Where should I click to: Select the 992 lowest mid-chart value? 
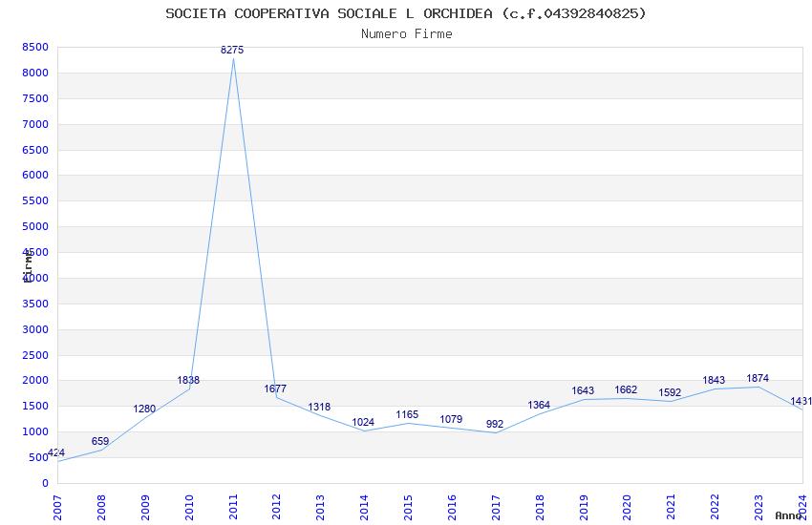(495, 424)
